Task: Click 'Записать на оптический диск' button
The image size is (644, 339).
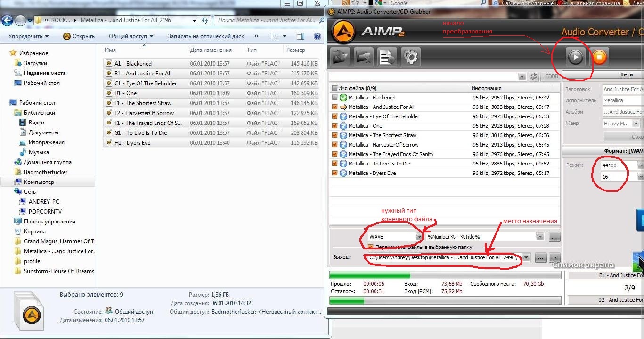Action: click(206, 36)
